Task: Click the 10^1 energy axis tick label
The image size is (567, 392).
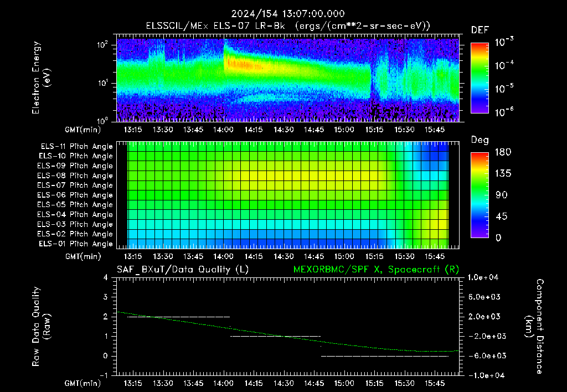Action: [102, 83]
